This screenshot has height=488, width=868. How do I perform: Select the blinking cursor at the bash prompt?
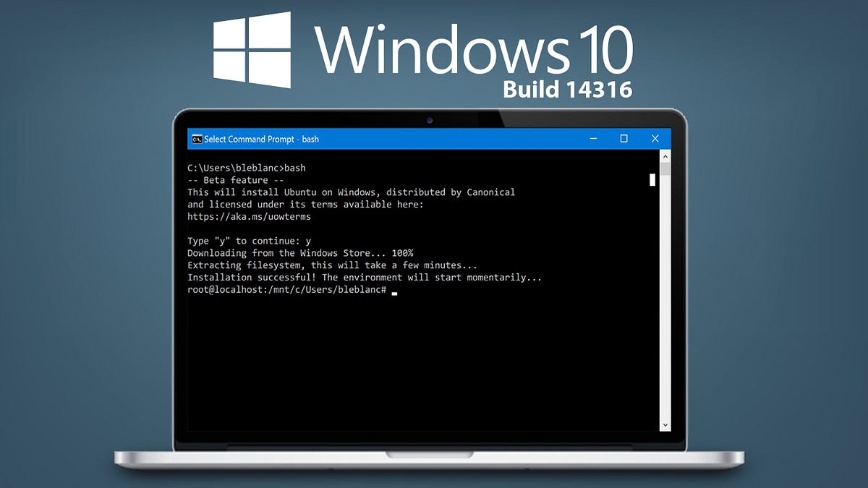click(x=393, y=292)
